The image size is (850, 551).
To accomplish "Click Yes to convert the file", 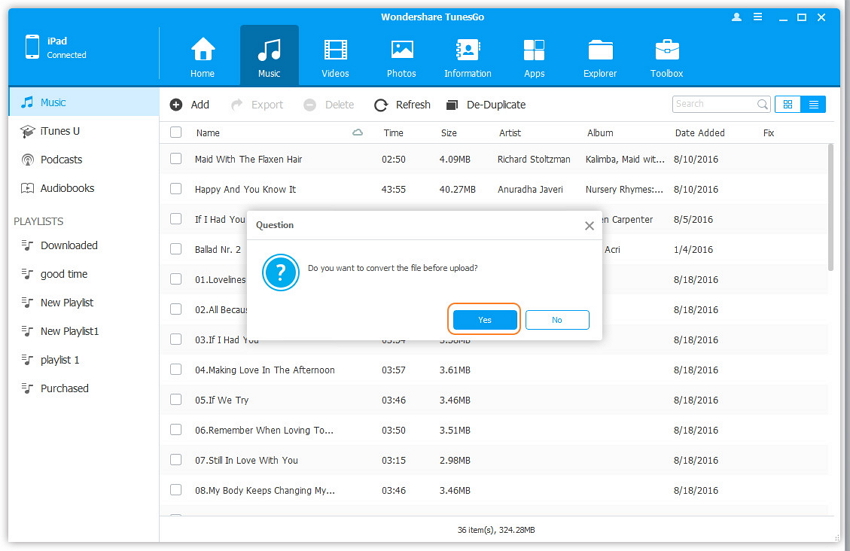I will pos(485,320).
